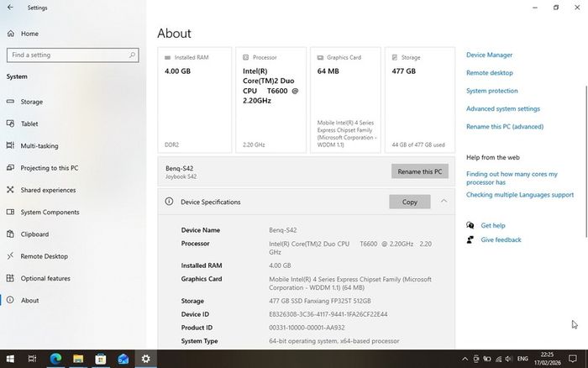The height and width of the screenshot is (368, 588).
Task: Click the 477 GB SSD Fanxiang storage value
Action: (320, 301)
